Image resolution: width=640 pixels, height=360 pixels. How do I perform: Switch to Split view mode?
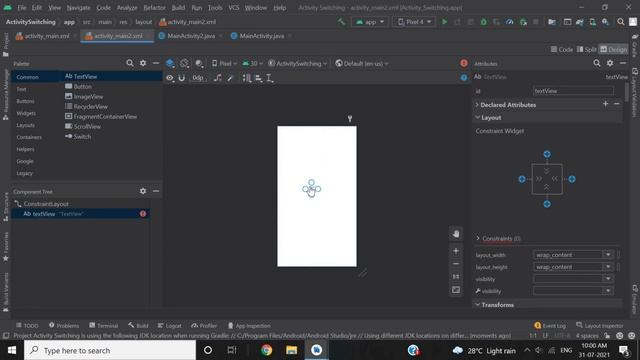(587, 49)
